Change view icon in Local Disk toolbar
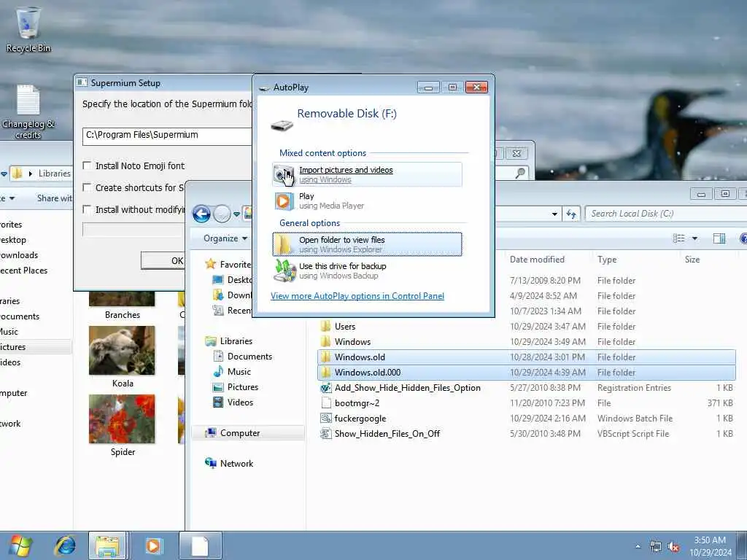Screen dimensions: 747x560 click(x=678, y=238)
